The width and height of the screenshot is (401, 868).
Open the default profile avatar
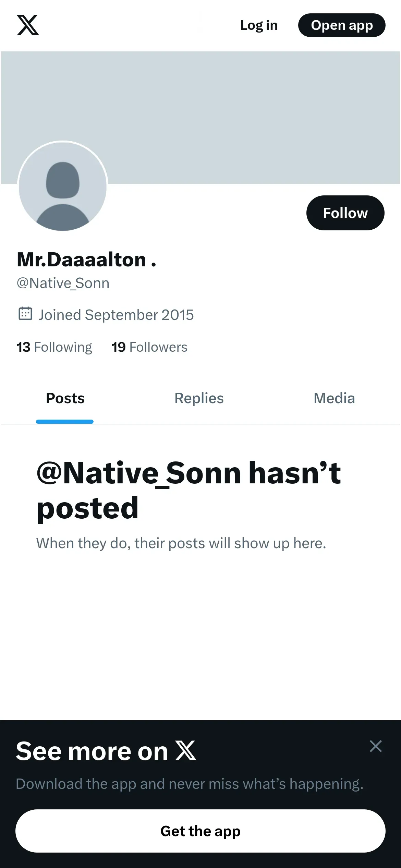pos(63,186)
